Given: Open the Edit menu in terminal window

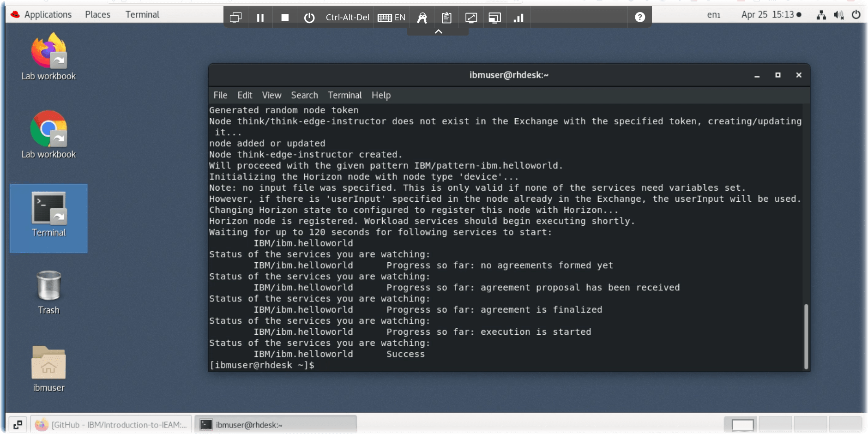Looking at the screenshot, I should (245, 95).
